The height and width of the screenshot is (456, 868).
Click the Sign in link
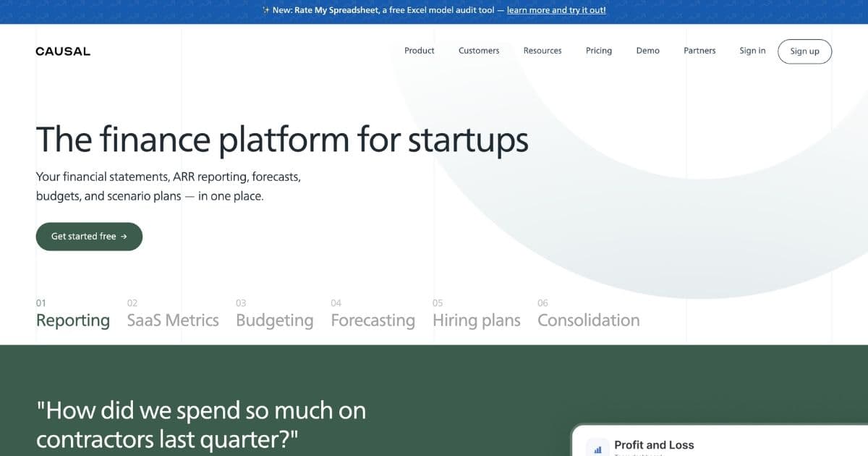[752, 51]
